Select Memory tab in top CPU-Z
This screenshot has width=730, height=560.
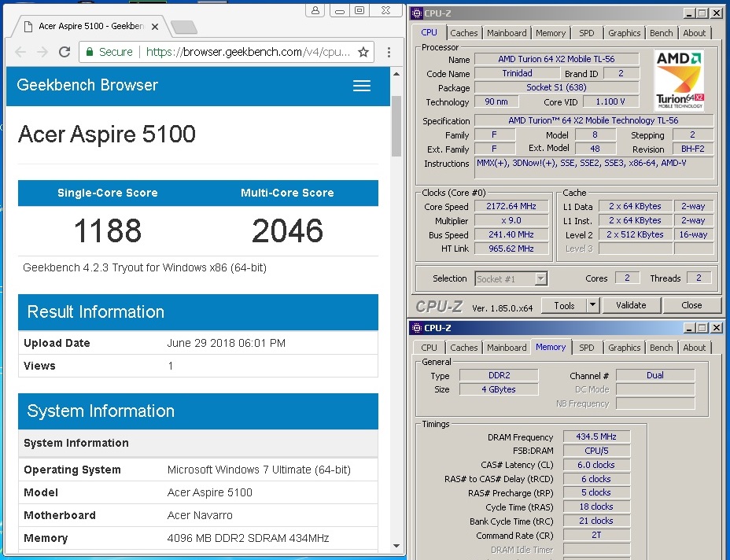pos(551,33)
